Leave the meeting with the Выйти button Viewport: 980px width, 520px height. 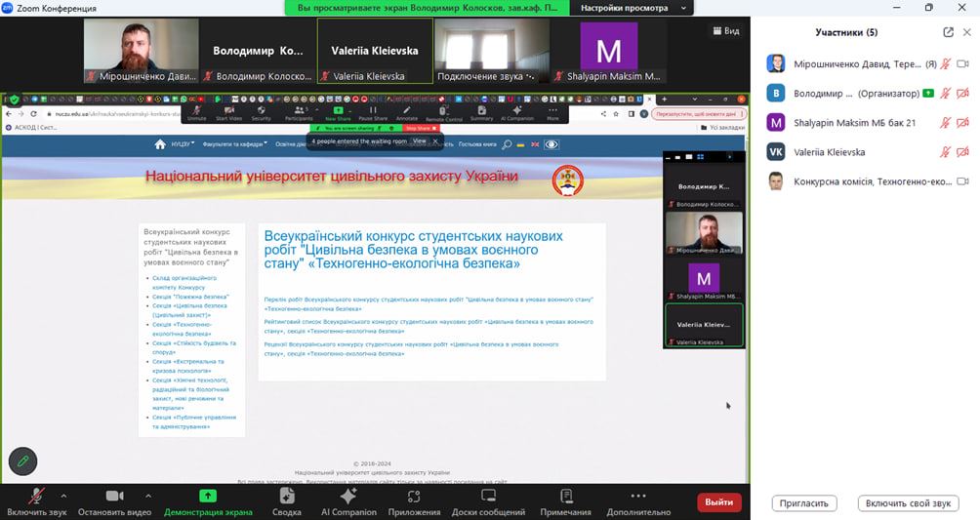718,501
